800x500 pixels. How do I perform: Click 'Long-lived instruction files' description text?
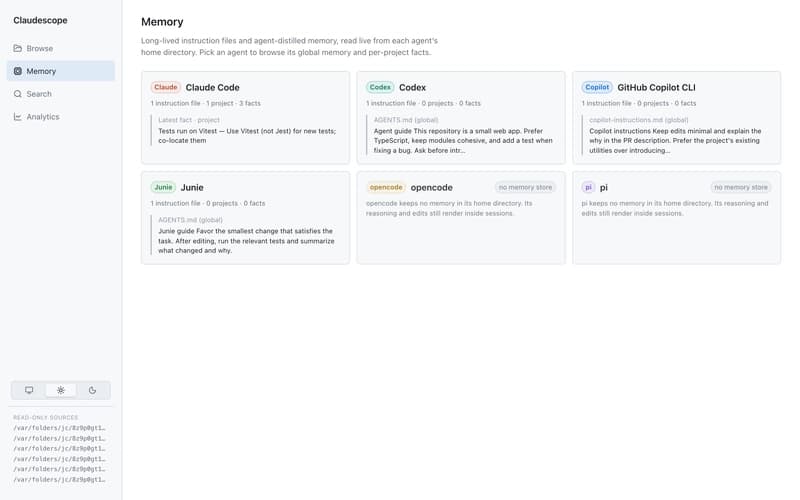tap(289, 46)
